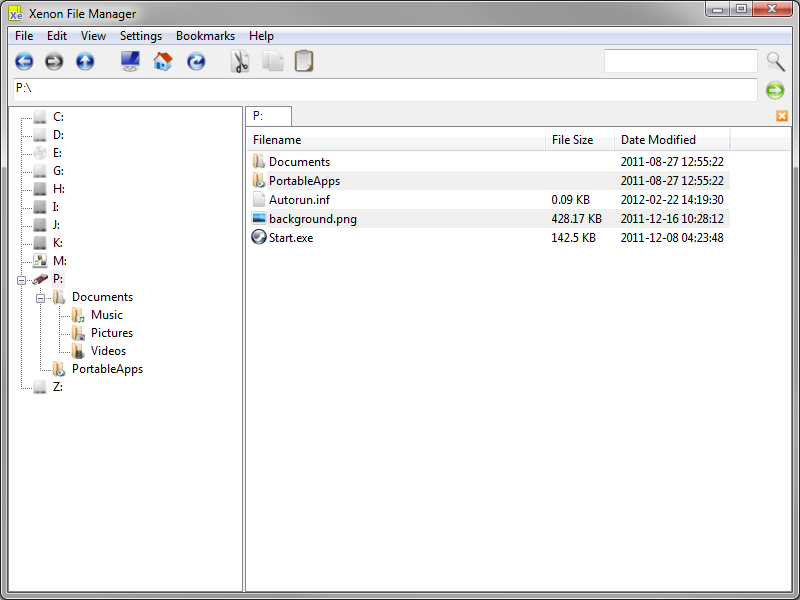Image resolution: width=800 pixels, height=600 pixels.
Task: Select background.png in the file list
Action: pos(312,219)
